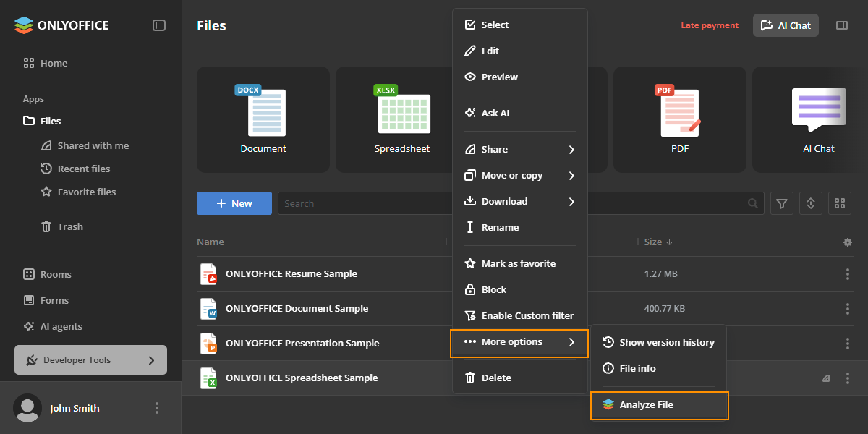
Task: Open ONLYOFFICE Presentation Sample file
Action: coord(302,344)
